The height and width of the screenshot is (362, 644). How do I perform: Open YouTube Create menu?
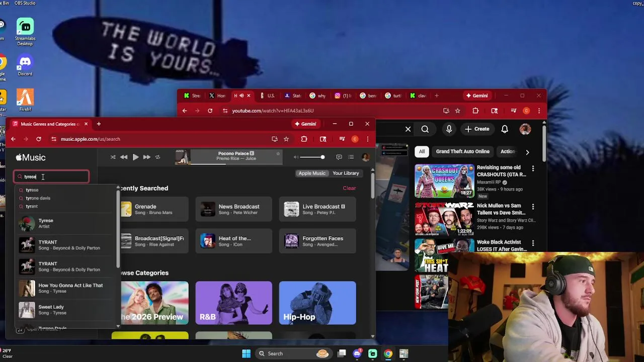(477, 129)
